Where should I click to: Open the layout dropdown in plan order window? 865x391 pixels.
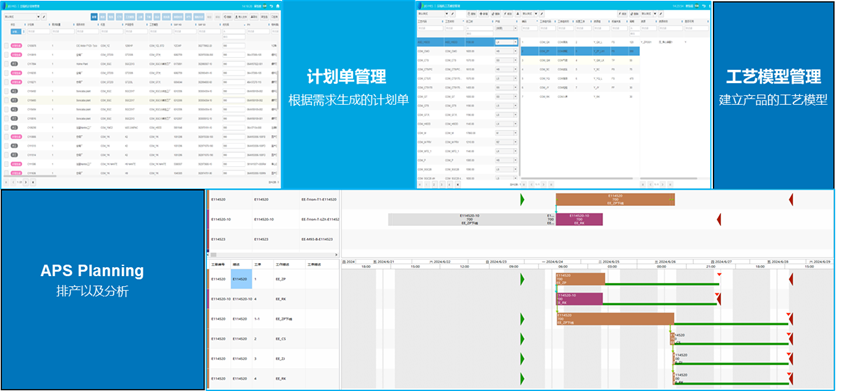22,17
